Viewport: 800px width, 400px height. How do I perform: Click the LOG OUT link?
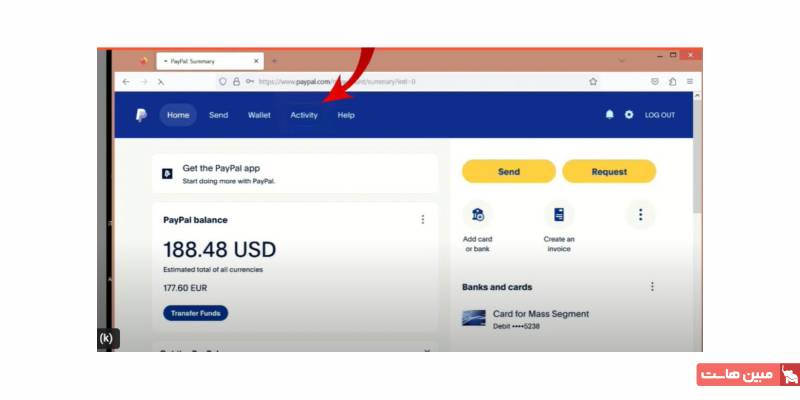point(660,115)
